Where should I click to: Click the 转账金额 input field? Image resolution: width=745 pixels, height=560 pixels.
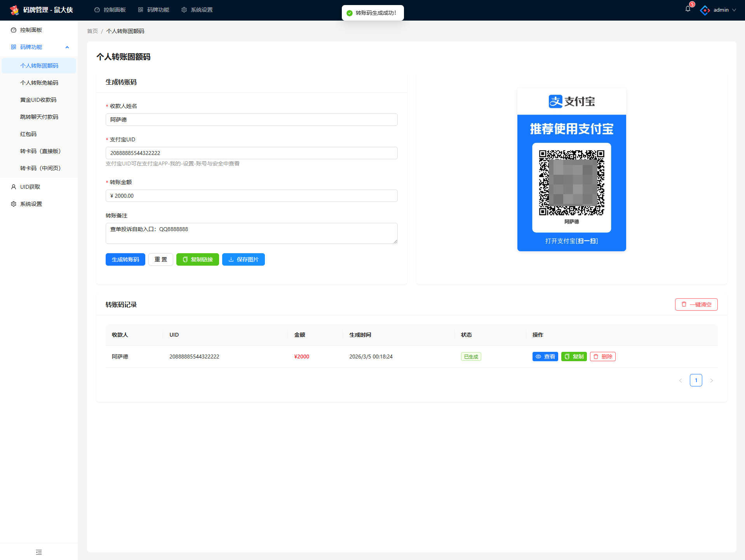tap(251, 196)
